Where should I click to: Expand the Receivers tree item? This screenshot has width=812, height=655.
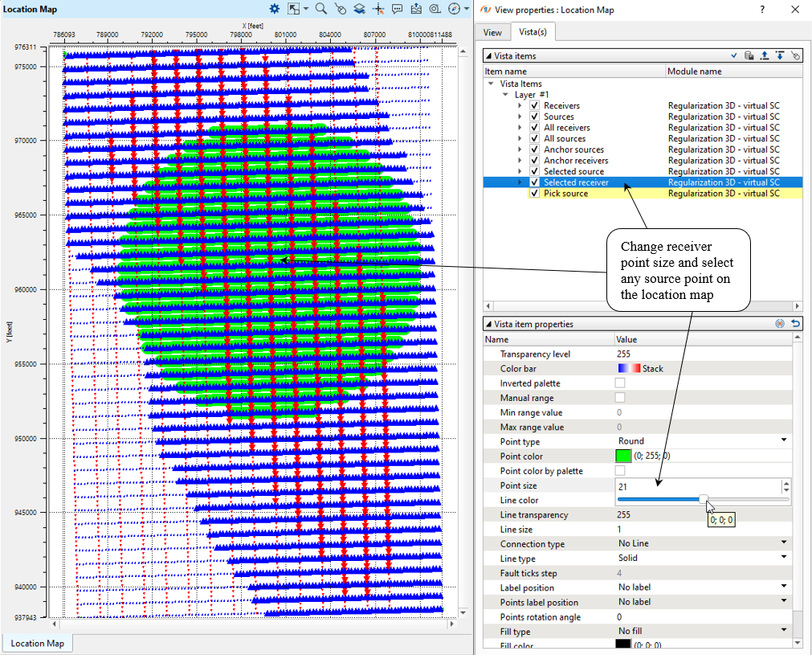point(520,105)
